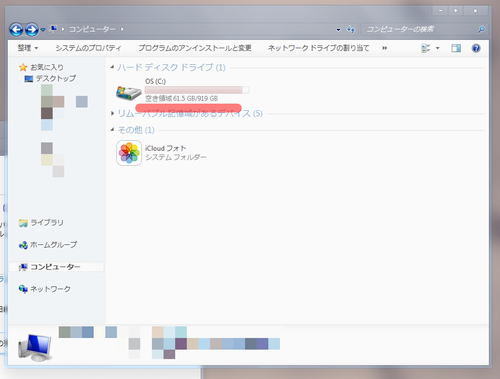The width and height of the screenshot is (500, 379).
Task: Click システム フォルダー description text
Action: click(176, 157)
